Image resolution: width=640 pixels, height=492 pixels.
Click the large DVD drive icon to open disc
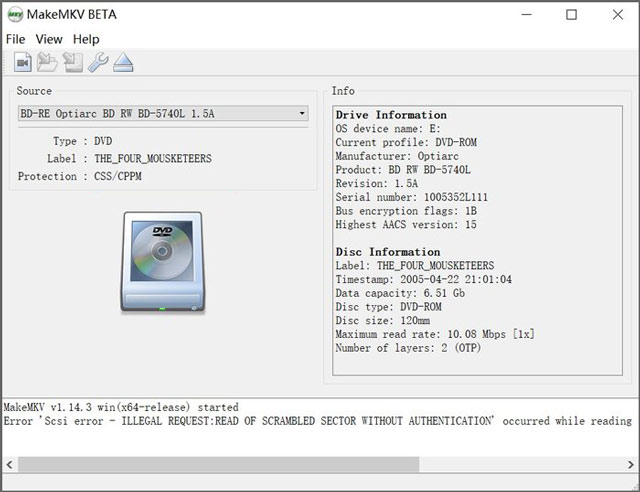(x=163, y=262)
